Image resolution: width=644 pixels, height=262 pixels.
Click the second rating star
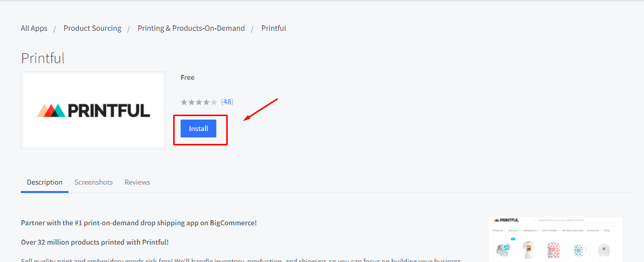click(x=192, y=102)
